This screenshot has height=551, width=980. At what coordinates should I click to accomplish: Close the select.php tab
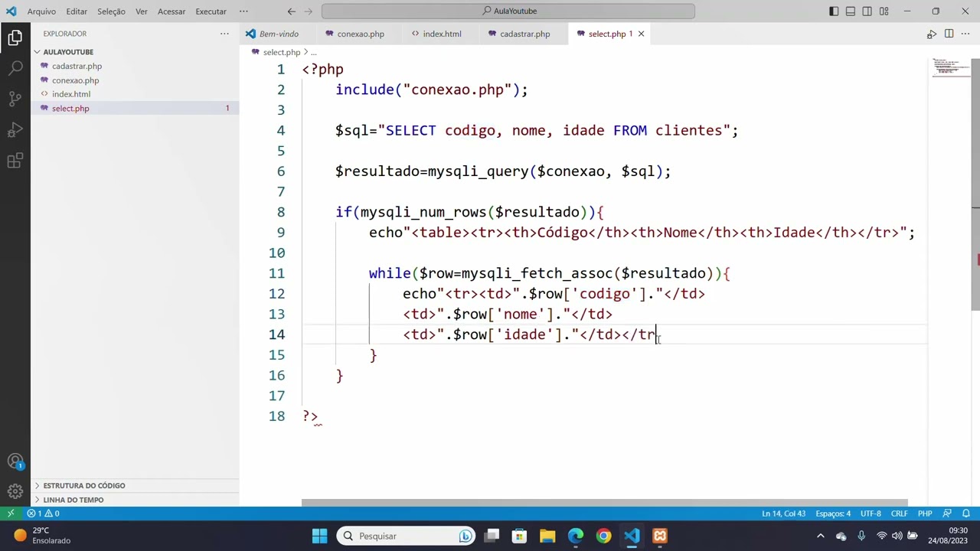(641, 34)
